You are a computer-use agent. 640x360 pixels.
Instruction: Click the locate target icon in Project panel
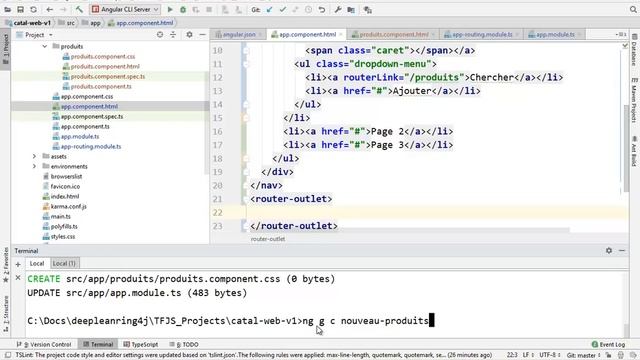click(160, 35)
